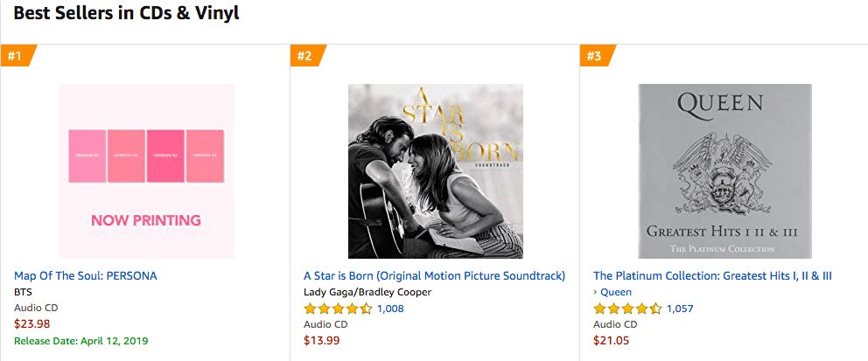Image resolution: width=868 pixels, height=361 pixels.
Task: Click the Queen artist link
Action: pyautogui.click(x=616, y=292)
